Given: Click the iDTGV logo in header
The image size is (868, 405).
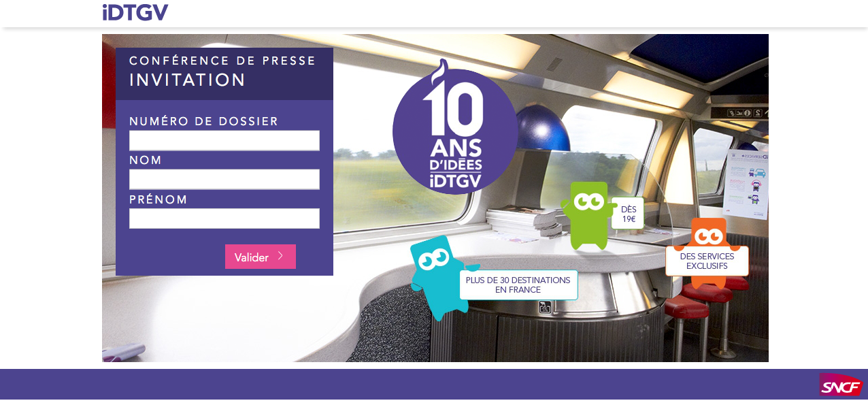Looking at the screenshot, I should click(x=135, y=12).
